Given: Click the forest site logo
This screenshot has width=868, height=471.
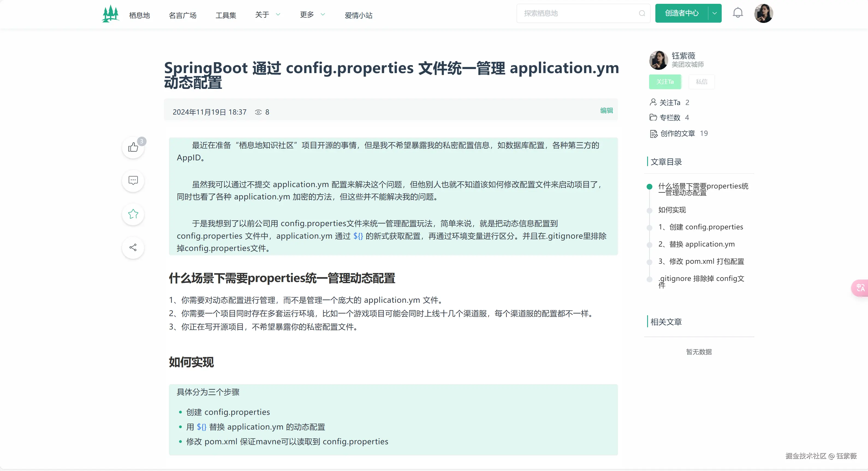Looking at the screenshot, I should point(110,13).
